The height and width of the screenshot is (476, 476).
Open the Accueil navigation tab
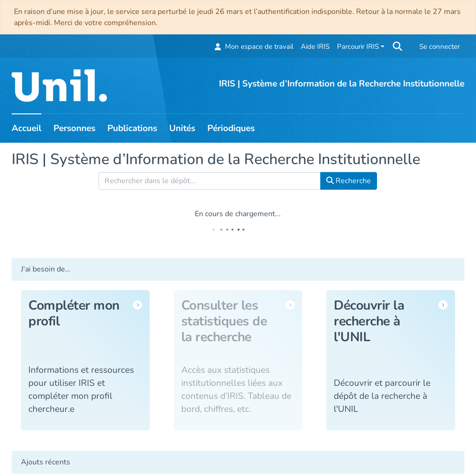point(26,128)
